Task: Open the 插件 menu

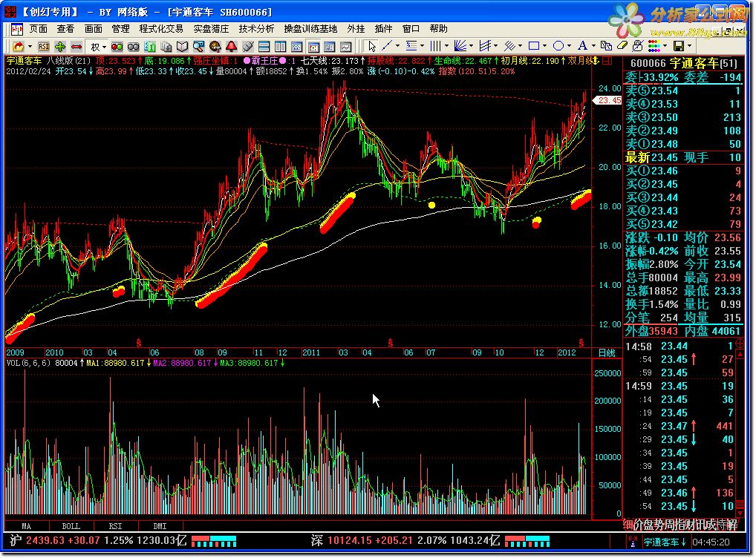Action: (384, 29)
